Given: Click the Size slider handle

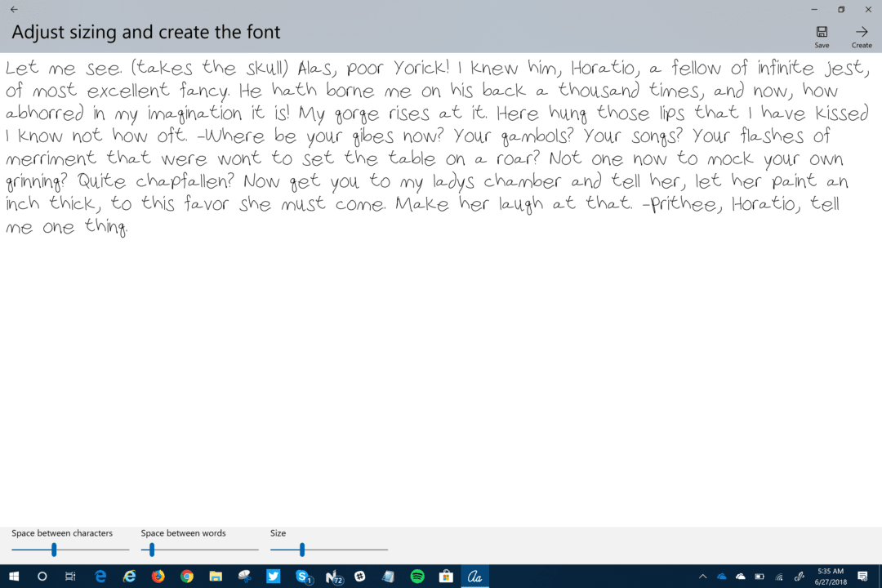Looking at the screenshot, I should pyautogui.click(x=302, y=550).
